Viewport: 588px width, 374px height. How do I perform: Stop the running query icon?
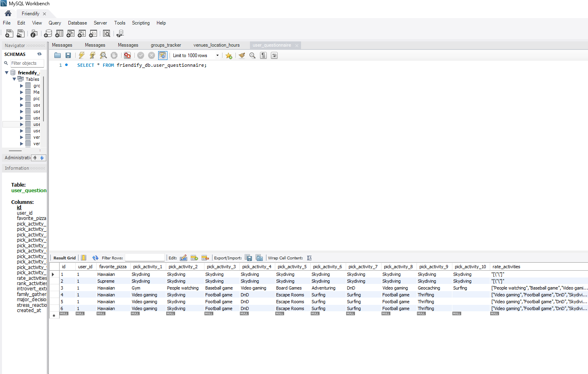pyautogui.click(x=114, y=55)
